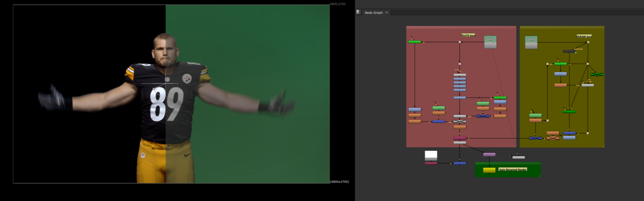Screen dimensions: 644x201
Task: Select the PLATE here sticky note
Action: click(468, 36)
